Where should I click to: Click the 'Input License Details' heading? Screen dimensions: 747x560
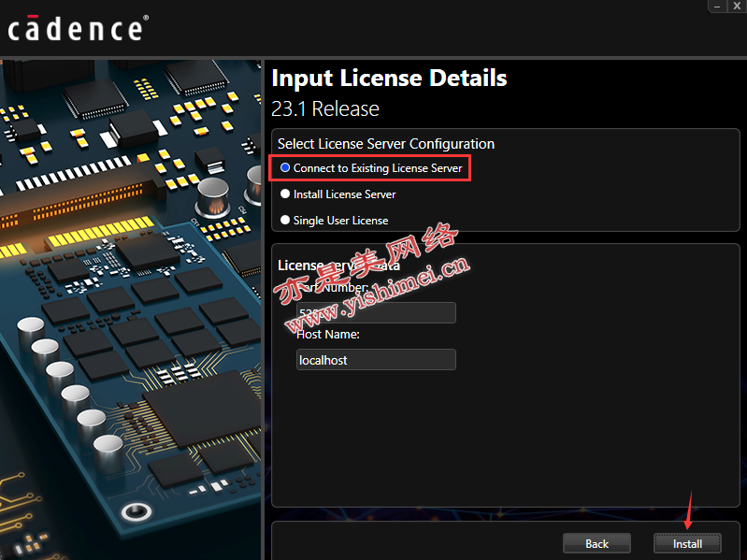[x=389, y=79]
